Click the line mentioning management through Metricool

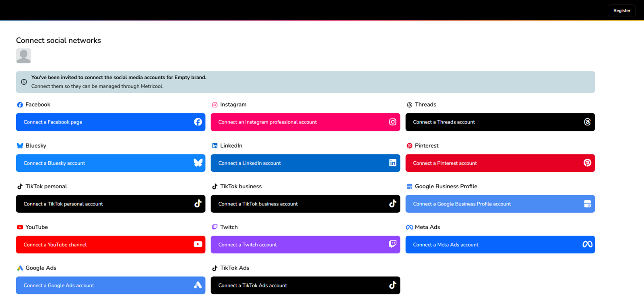coord(97,86)
